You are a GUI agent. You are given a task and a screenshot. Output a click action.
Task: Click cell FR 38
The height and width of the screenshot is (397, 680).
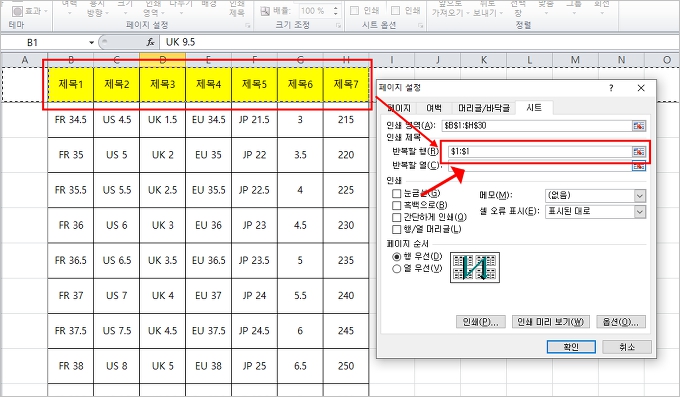click(71, 366)
